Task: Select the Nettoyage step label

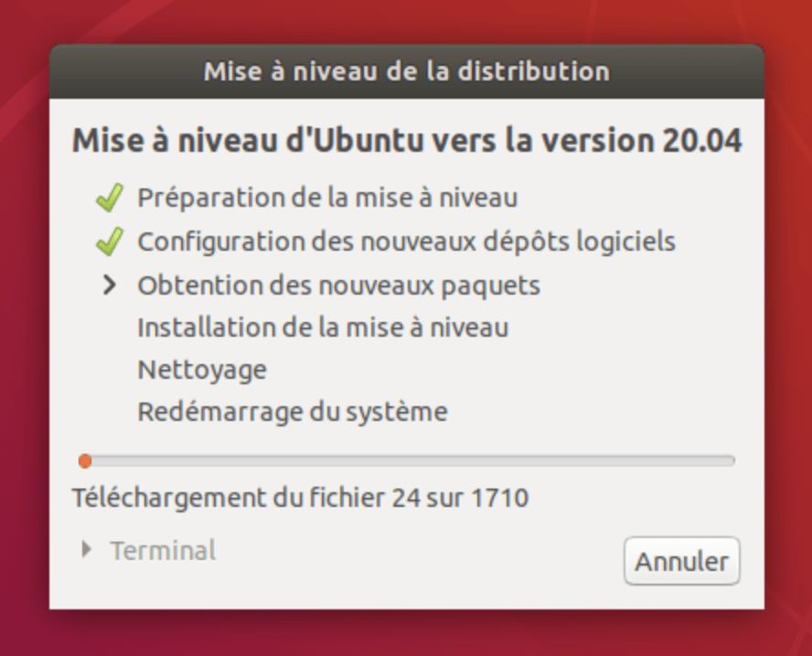Action: coord(202,371)
